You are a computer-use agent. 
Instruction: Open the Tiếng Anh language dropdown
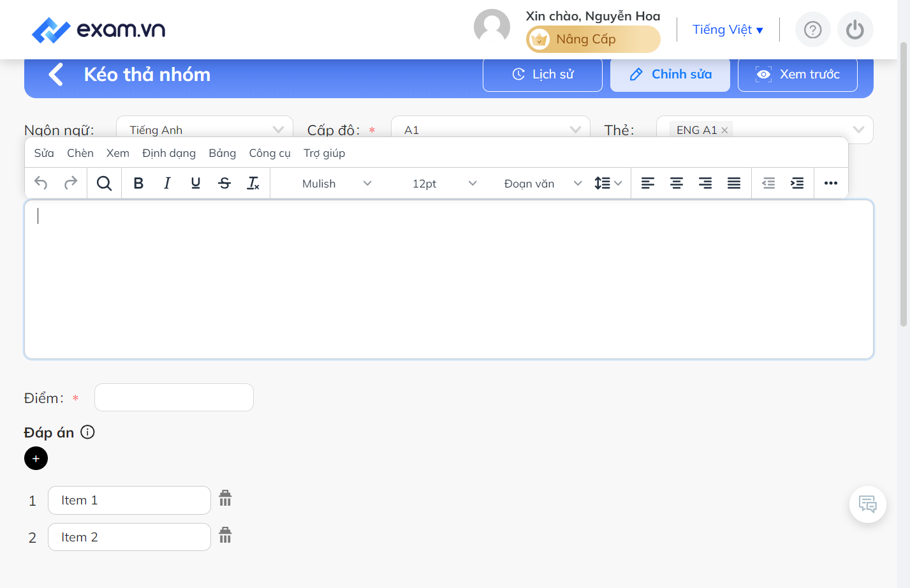205,129
